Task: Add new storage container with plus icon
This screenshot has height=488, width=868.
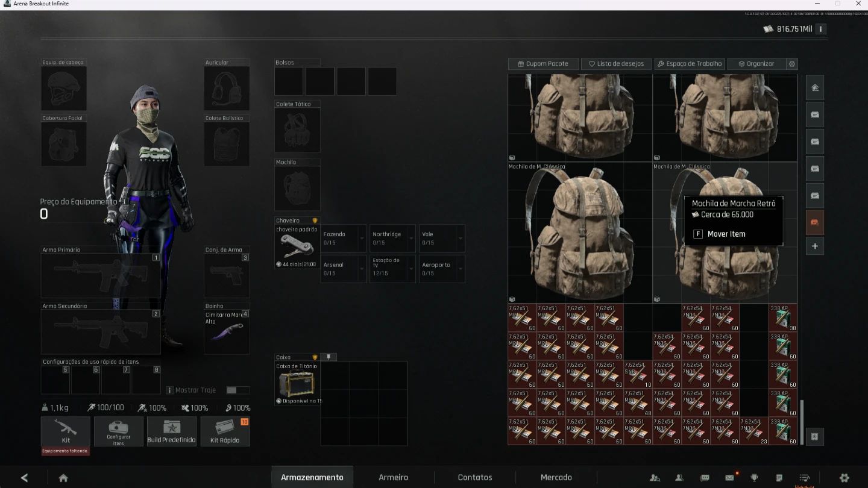Action: click(815, 246)
